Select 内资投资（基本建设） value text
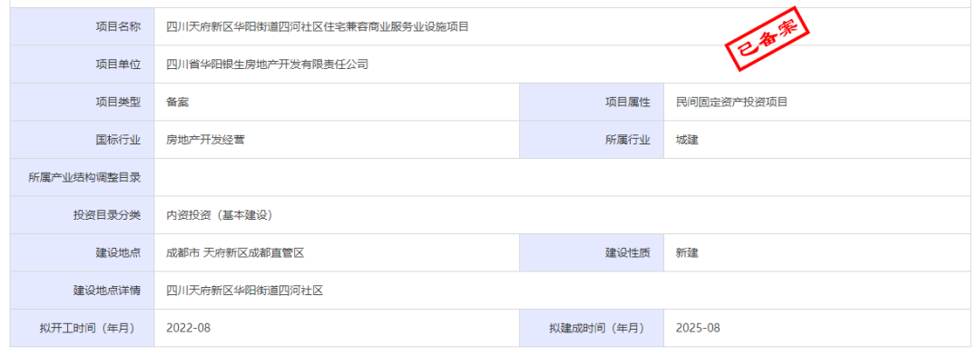 coord(220,215)
